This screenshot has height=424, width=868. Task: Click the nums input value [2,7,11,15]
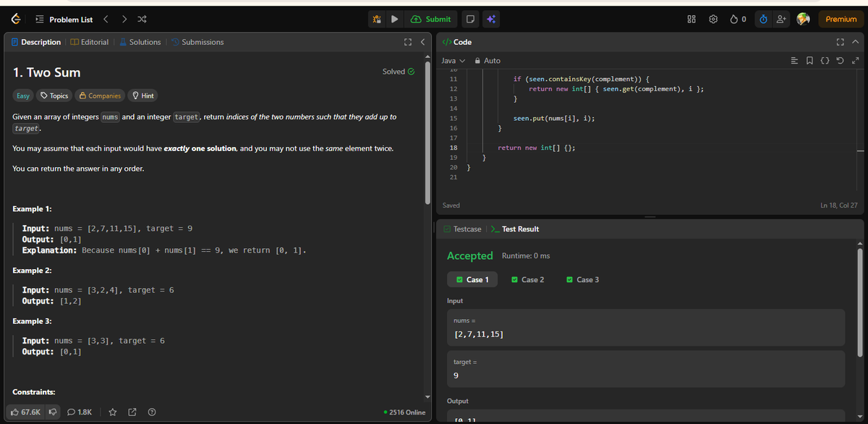[478, 334]
